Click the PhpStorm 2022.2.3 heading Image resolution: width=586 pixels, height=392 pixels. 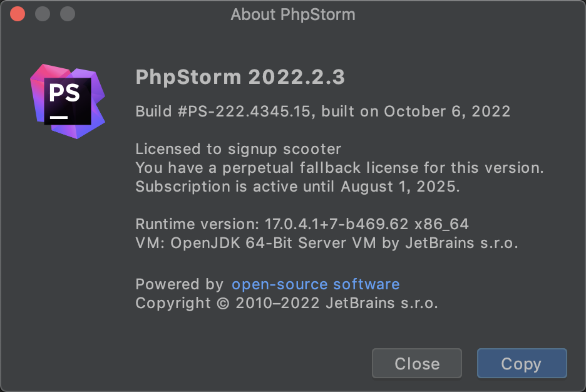(x=240, y=77)
